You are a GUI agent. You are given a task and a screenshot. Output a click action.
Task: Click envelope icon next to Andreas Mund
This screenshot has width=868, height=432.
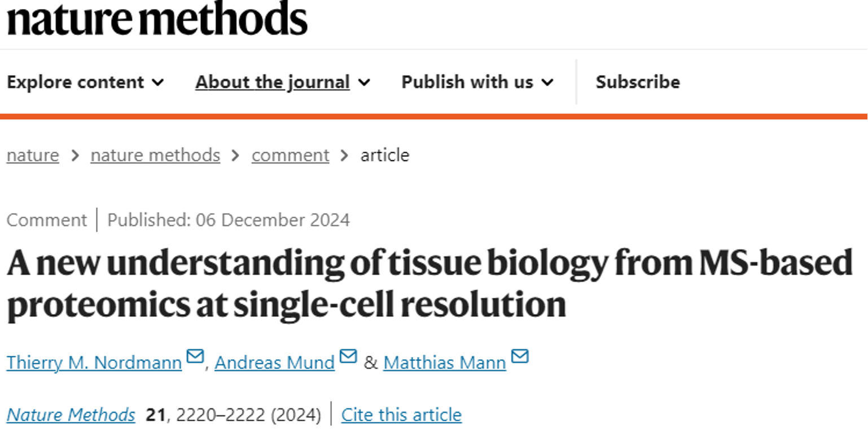[x=348, y=356]
